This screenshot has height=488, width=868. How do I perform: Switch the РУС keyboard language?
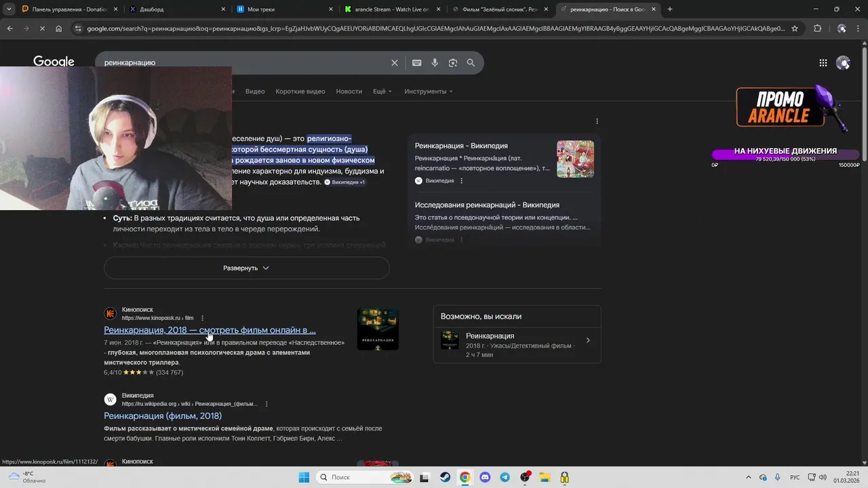795,477
